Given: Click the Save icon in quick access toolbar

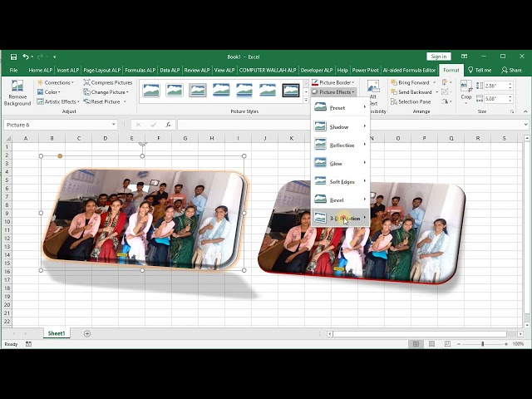Looking at the screenshot, I should 13,57.
